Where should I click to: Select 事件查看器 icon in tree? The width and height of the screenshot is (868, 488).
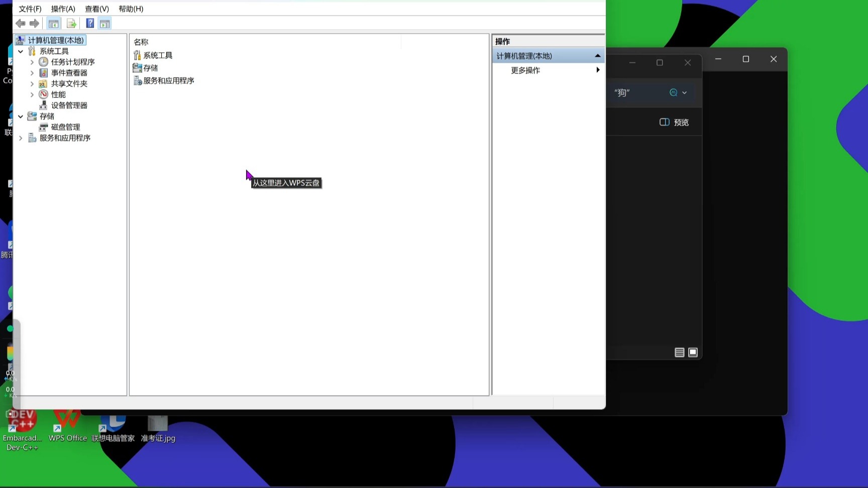pyautogui.click(x=44, y=73)
